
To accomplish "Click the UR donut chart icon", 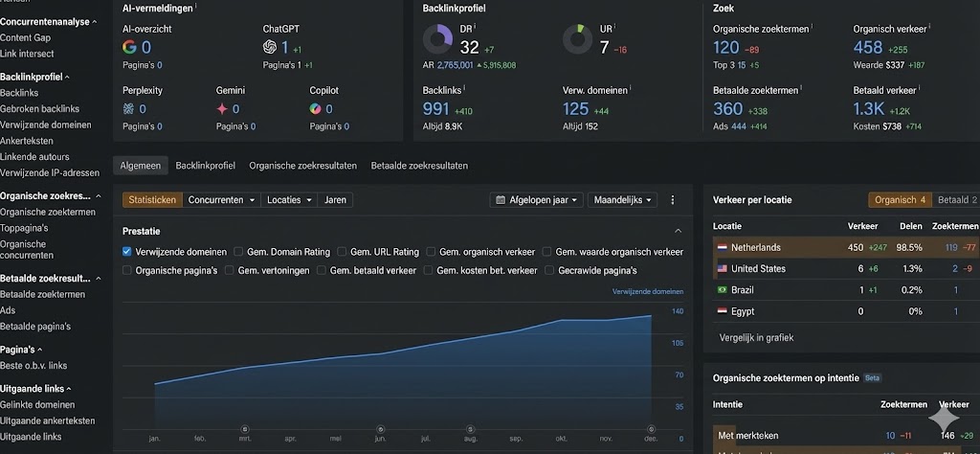I will pos(577,39).
